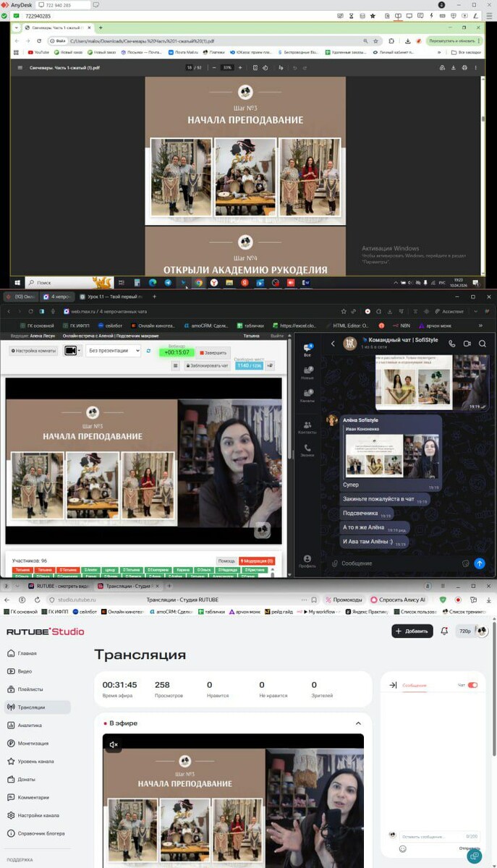Open the forwarded image in Алёна's message

click(x=391, y=456)
